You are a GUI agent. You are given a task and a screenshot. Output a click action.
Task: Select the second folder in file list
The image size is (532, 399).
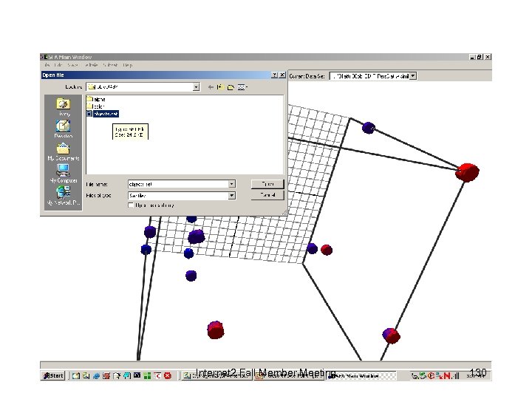95,106
